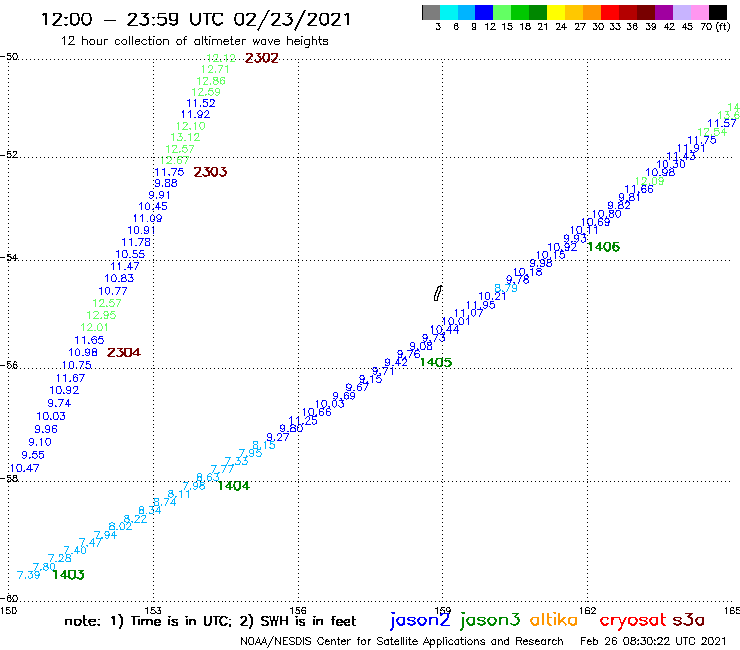Click the 10.45 wave height value
The width and height of the screenshot is (740, 650).
[153, 206]
